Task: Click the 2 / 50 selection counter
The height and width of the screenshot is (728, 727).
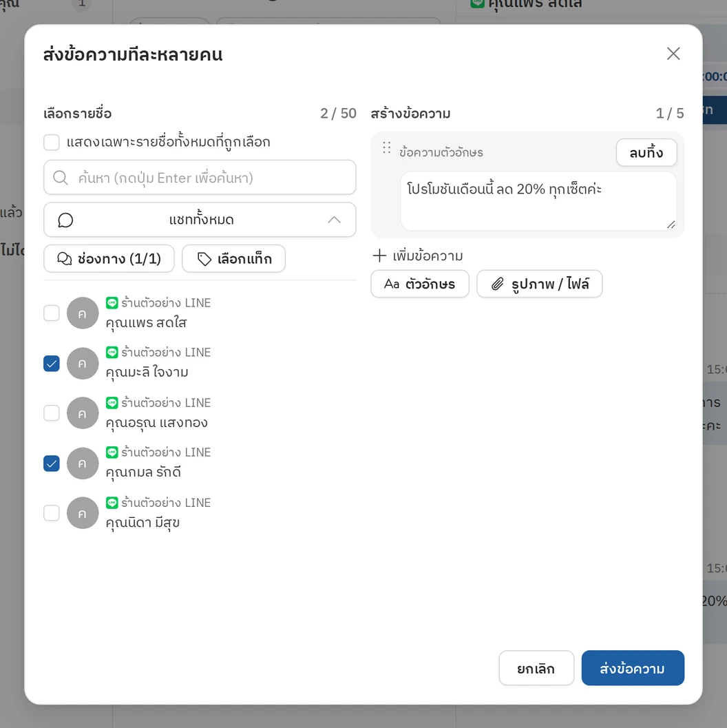Action: point(338,113)
